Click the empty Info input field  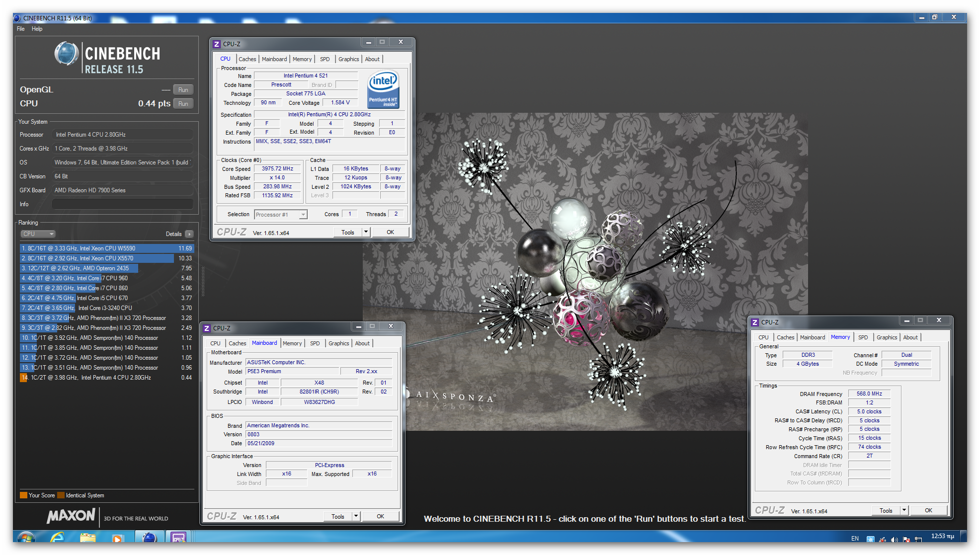tap(123, 204)
